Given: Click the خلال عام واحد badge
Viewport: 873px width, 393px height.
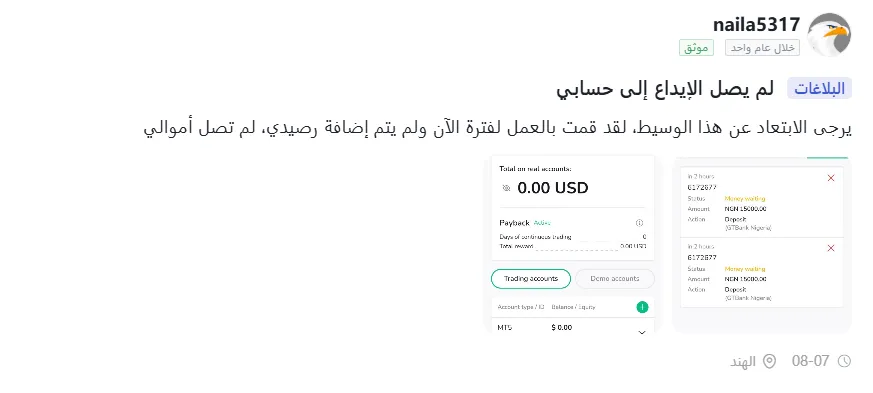Looking at the screenshot, I should (x=762, y=48).
